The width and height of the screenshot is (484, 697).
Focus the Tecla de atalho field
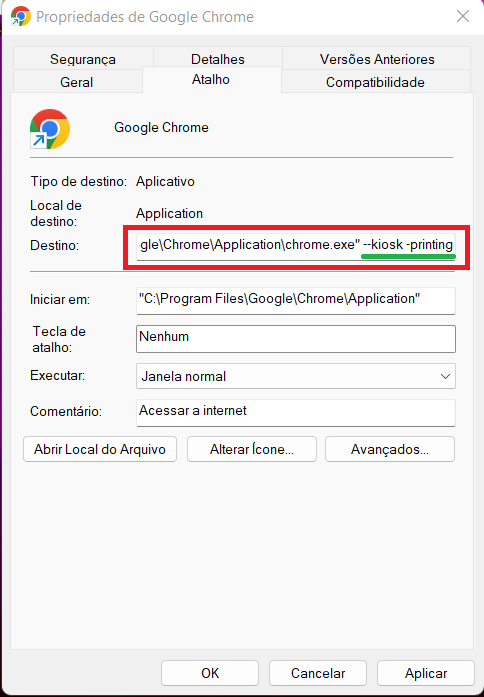296,339
